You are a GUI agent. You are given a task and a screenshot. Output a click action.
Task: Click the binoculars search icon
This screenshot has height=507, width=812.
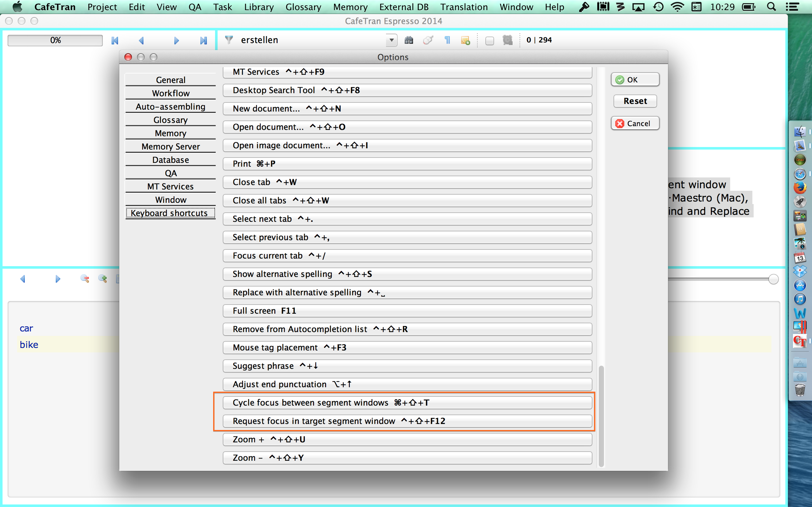[x=409, y=40]
